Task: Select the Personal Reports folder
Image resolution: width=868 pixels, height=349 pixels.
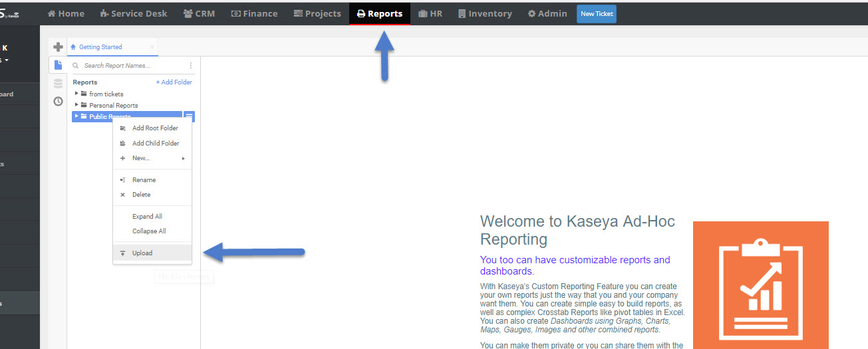Action: (114, 106)
